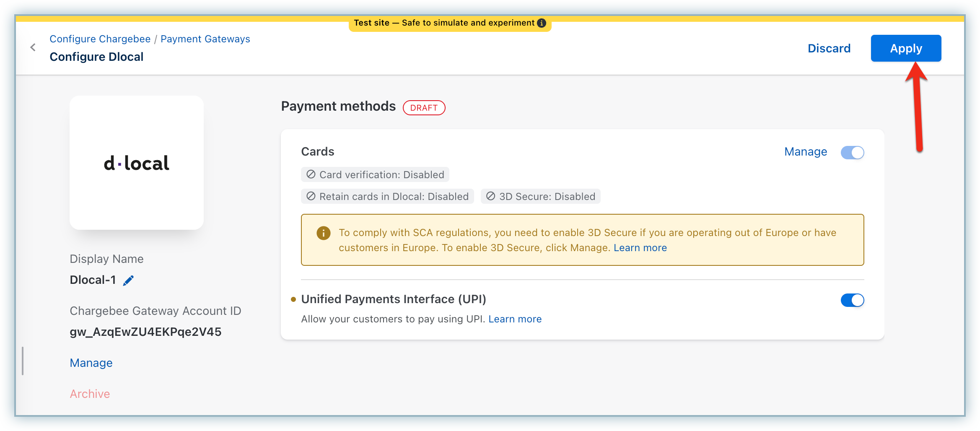Image resolution: width=980 pixels, height=431 pixels.
Task: Click the info icon in SCA warning
Action: pos(323,233)
